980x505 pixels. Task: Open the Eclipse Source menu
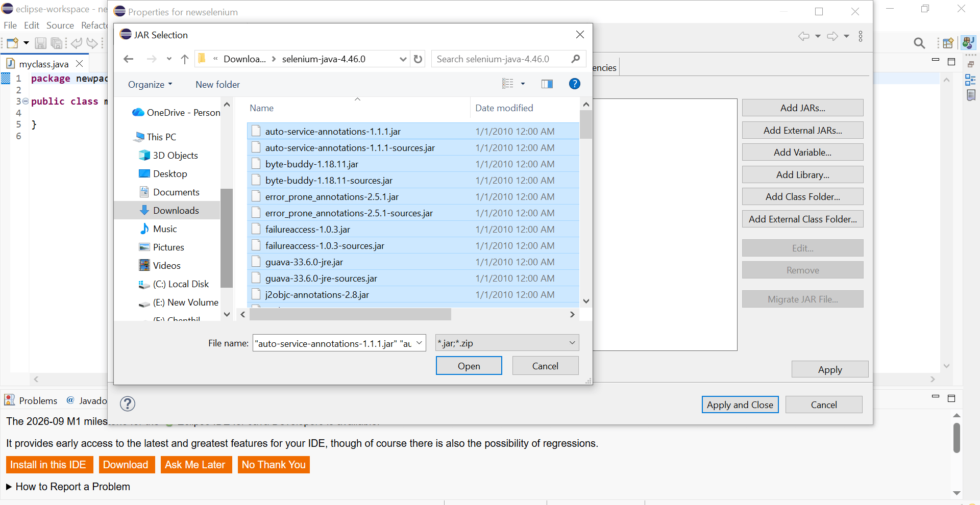click(60, 26)
